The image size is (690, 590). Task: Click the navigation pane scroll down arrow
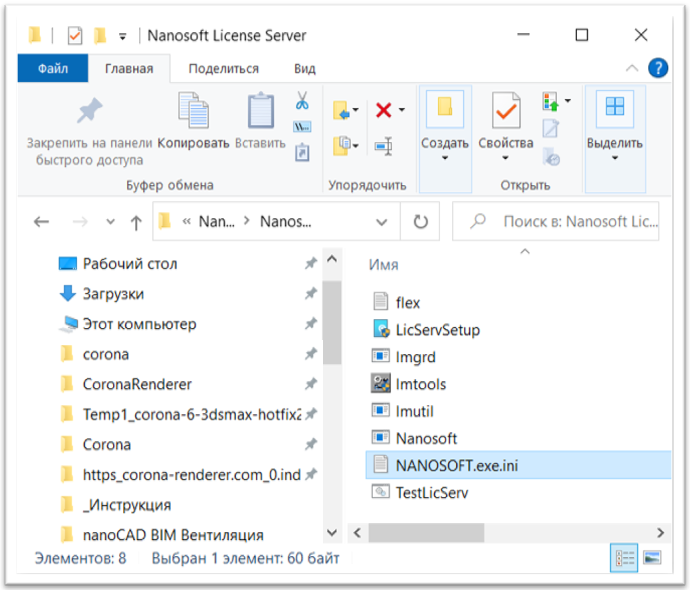[332, 533]
